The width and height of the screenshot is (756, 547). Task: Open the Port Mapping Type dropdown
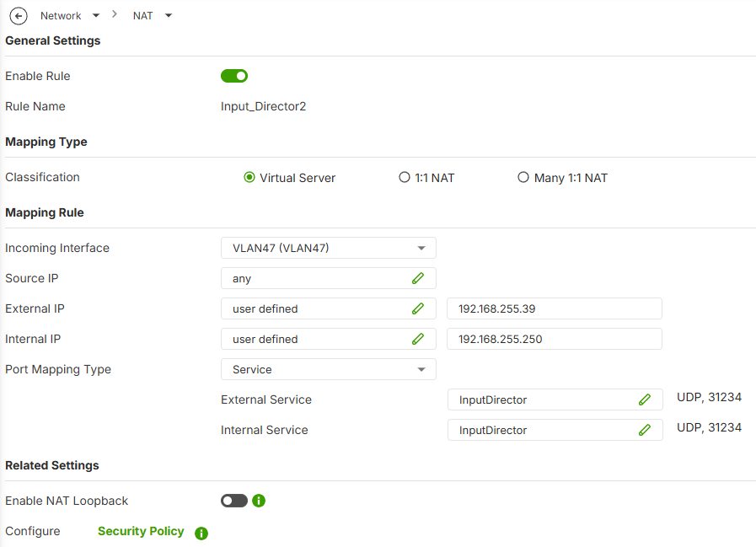click(329, 369)
